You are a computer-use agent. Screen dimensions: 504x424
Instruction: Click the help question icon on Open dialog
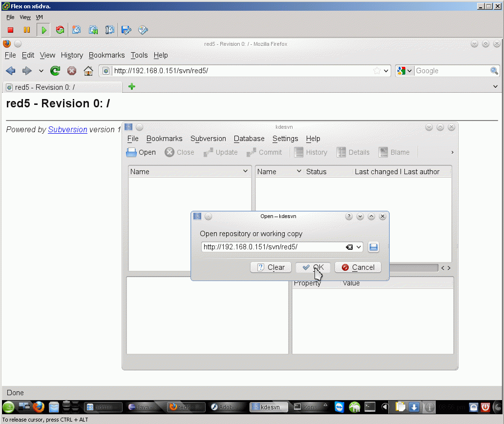click(x=349, y=217)
